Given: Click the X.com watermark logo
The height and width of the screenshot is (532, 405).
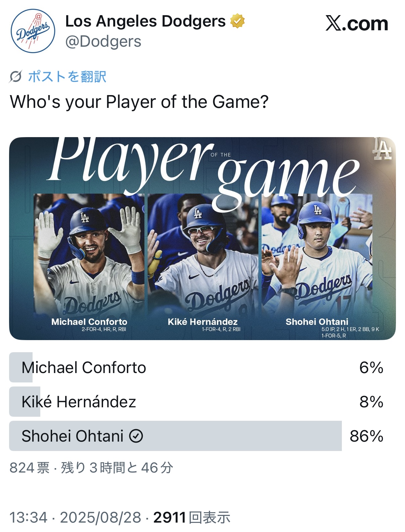Looking at the screenshot, I should (x=357, y=24).
